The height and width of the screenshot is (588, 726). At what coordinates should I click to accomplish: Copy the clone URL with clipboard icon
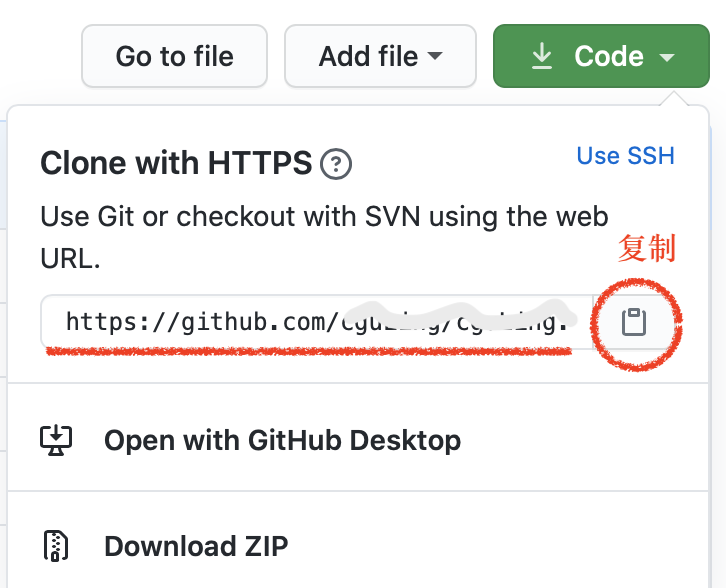coord(633,322)
